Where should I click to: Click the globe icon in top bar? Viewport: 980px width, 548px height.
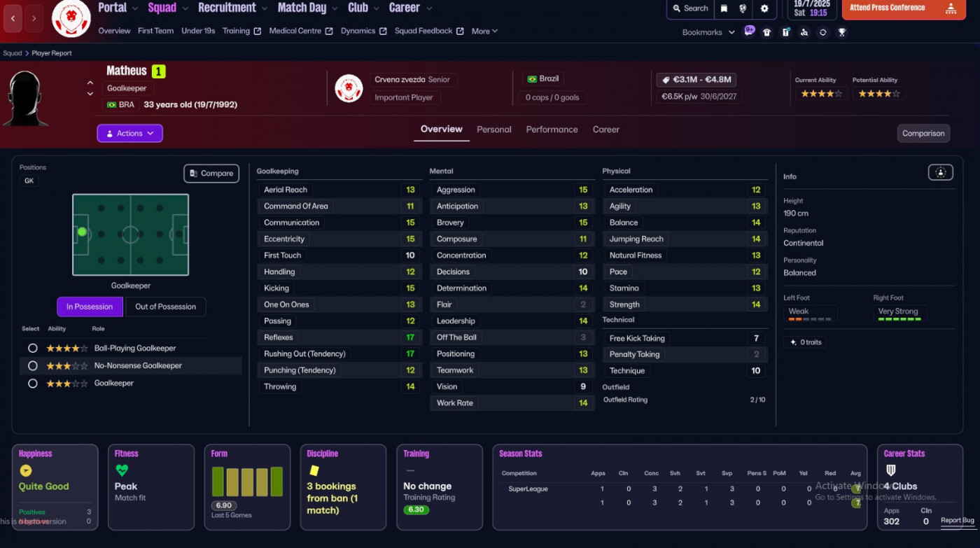coord(743,8)
